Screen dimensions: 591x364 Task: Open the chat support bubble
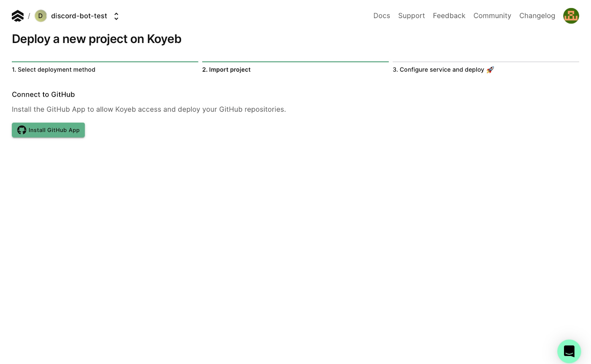coord(569,351)
